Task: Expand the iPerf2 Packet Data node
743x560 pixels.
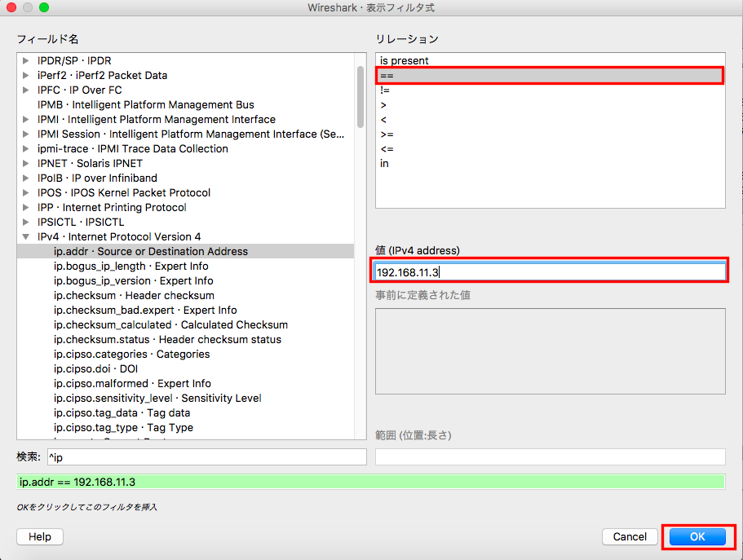Action: point(25,75)
